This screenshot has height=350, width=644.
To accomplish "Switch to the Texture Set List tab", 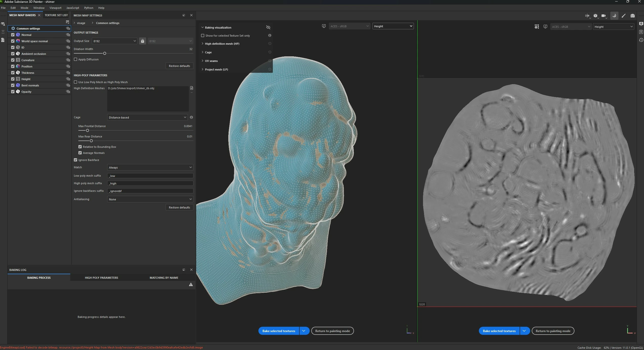I will click(56, 15).
